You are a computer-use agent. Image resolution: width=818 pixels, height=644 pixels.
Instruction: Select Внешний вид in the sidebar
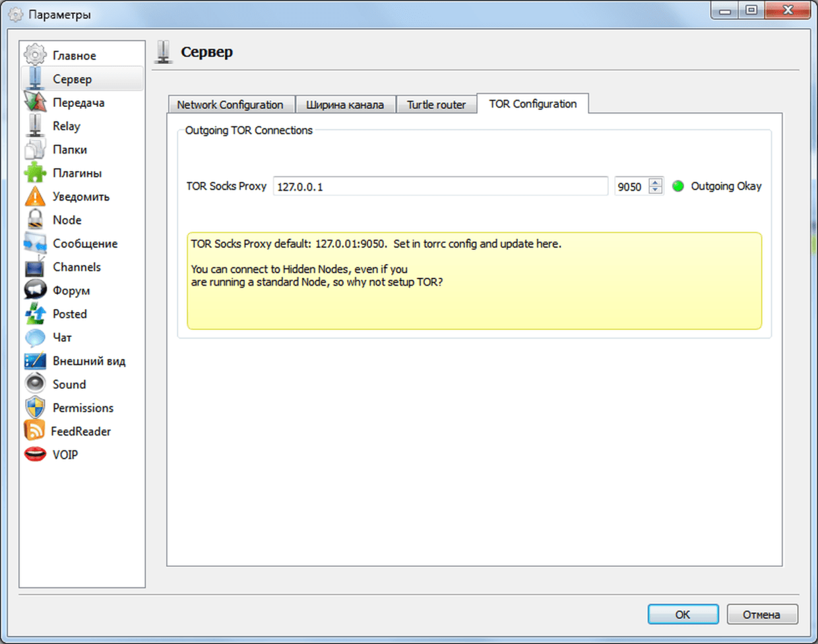coord(88,361)
